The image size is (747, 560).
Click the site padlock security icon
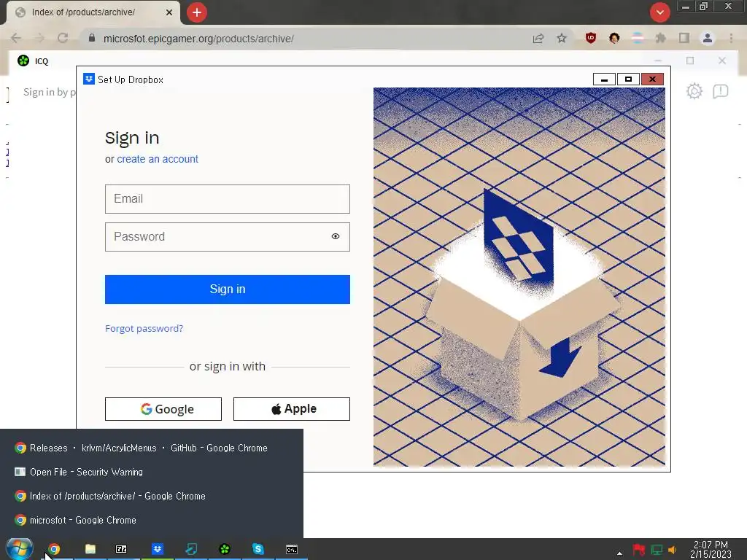point(92,38)
